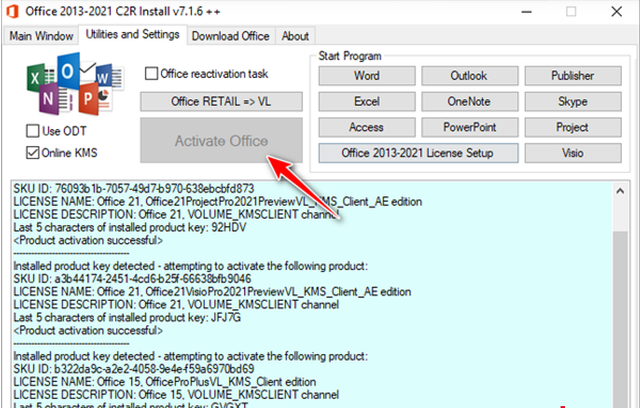The height and width of the screenshot is (408, 640).
Task: Select the Utilities and Settings tab
Action: click(x=132, y=35)
